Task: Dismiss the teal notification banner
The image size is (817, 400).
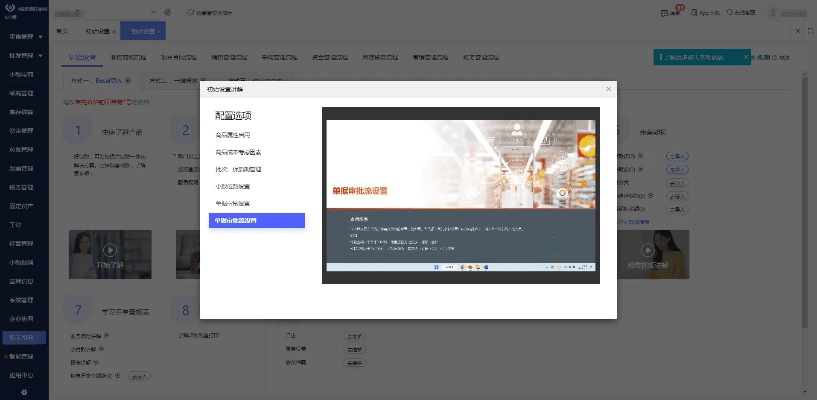Action: click(x=745, y=58)
